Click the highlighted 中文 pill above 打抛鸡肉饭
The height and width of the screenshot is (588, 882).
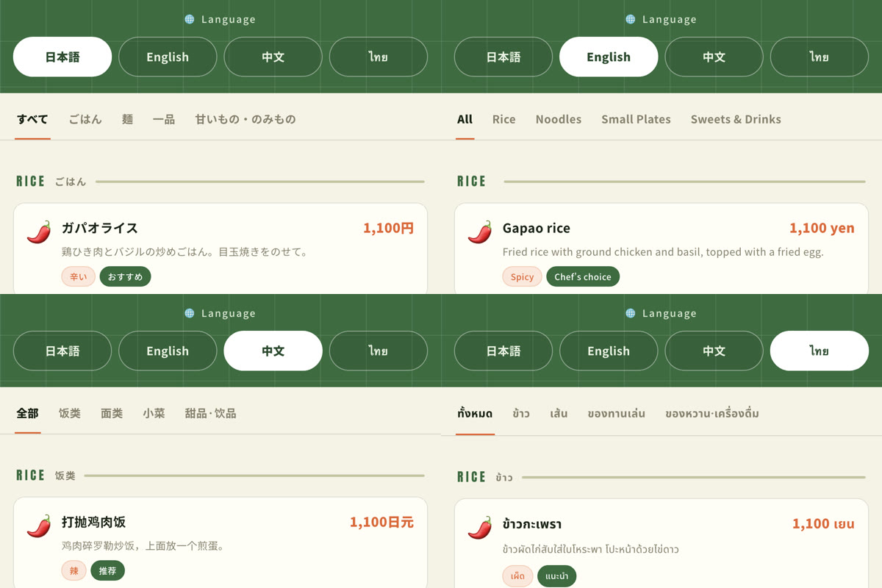(273, 351)
